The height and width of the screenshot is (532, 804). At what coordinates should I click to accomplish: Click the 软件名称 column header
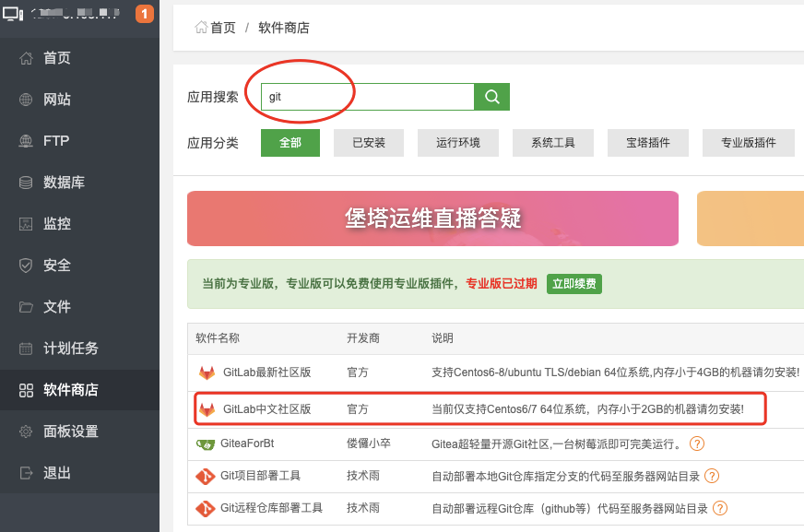218,338
